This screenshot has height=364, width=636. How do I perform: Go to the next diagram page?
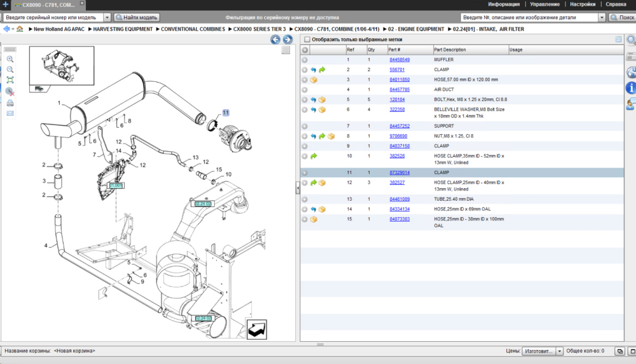coord(287,39)
